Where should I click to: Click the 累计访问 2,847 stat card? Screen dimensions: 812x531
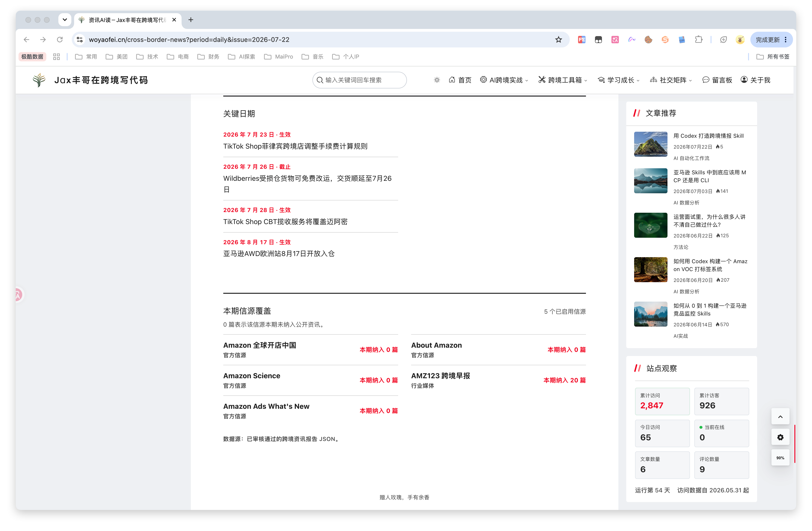[662, 401]
